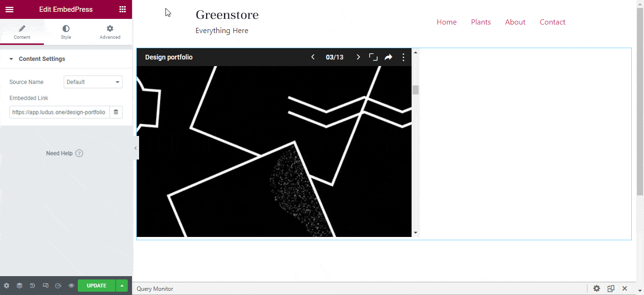Open the widgets grid panel
Viewport: 644px width, 295px height.
(123, 9)
